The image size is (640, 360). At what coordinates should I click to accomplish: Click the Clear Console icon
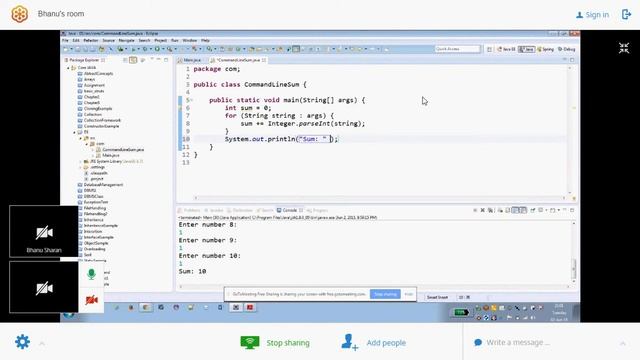500,210
